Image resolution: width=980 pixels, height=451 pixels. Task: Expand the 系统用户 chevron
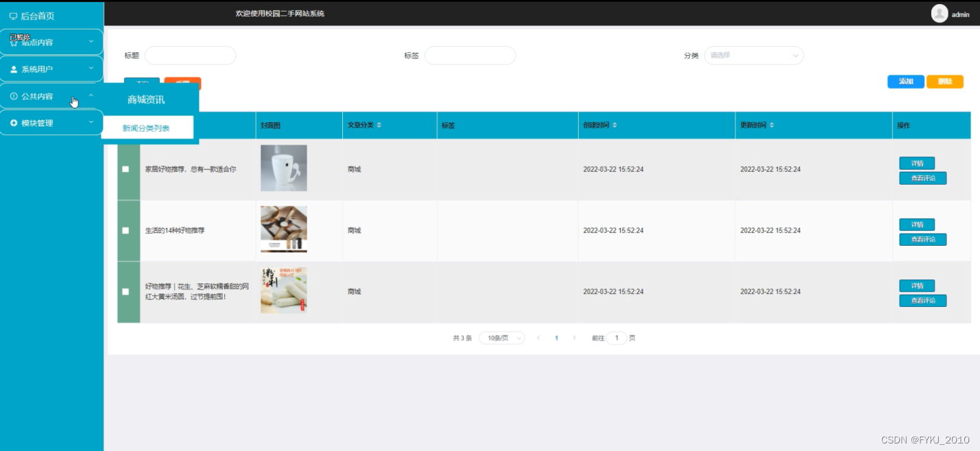tap(91, 69)
